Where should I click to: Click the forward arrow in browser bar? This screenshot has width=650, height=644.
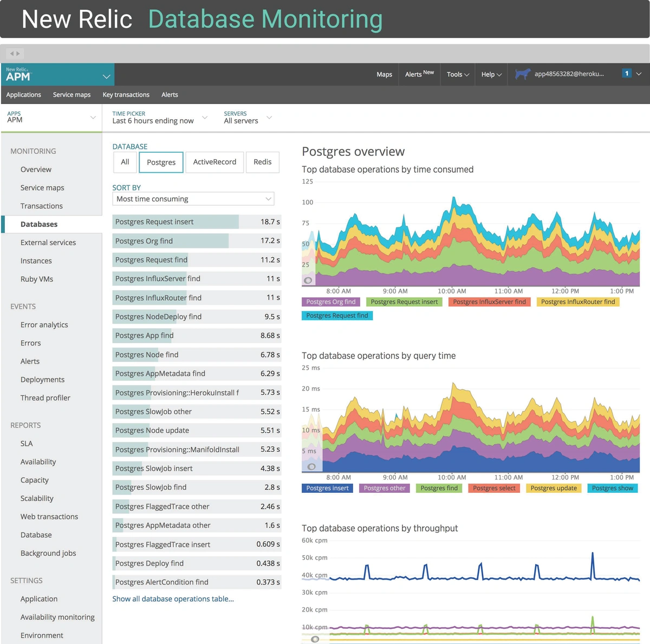[18, 54]
